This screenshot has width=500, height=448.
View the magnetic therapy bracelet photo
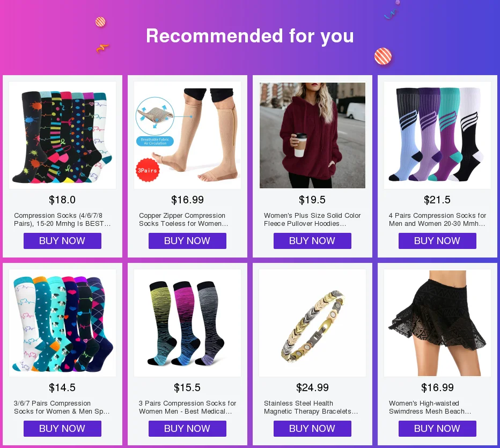click(x=312, y=323)
